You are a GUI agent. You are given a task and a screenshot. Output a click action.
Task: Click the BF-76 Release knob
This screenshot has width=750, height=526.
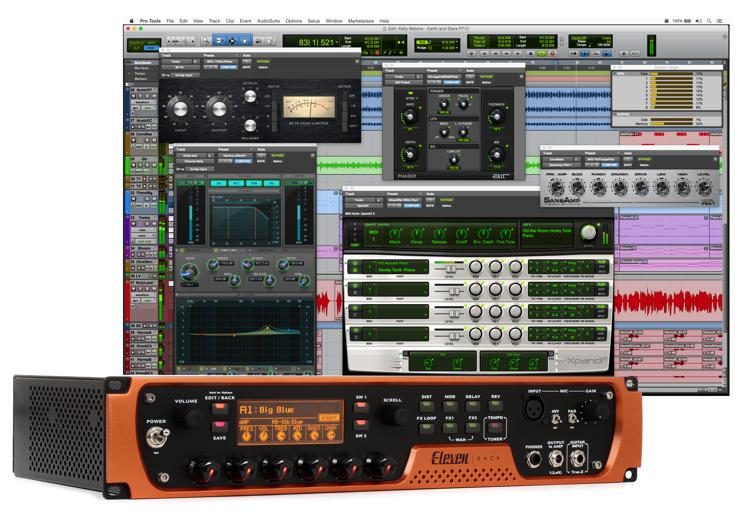[250, 125]
